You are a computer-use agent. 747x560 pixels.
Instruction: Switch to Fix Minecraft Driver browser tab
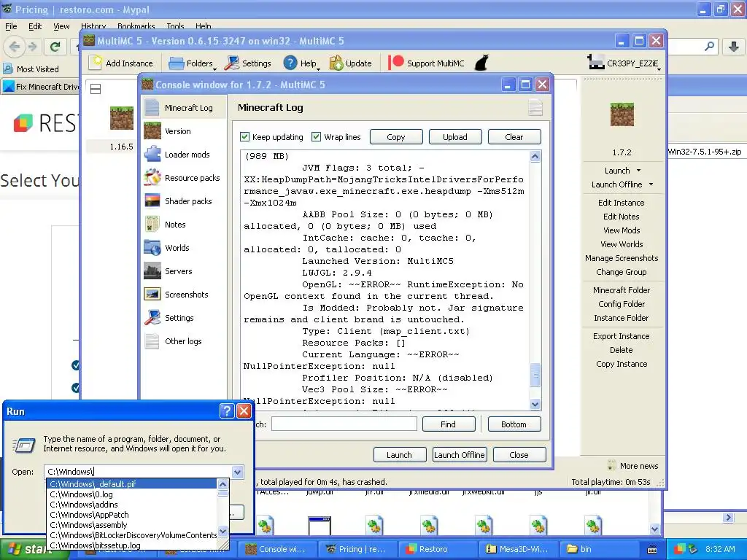(x=41, y=87)
